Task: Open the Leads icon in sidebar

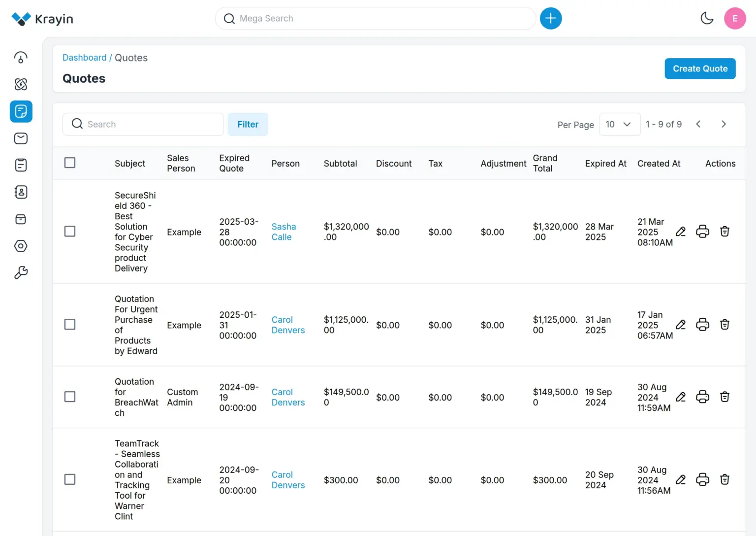Action: tap(21, 84)
